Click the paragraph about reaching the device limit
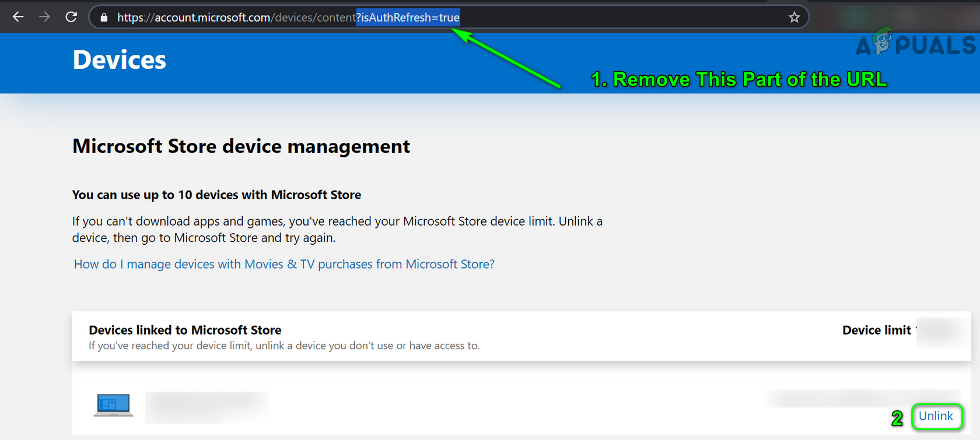This screenshot has width=980, height=440. point(337,230)
